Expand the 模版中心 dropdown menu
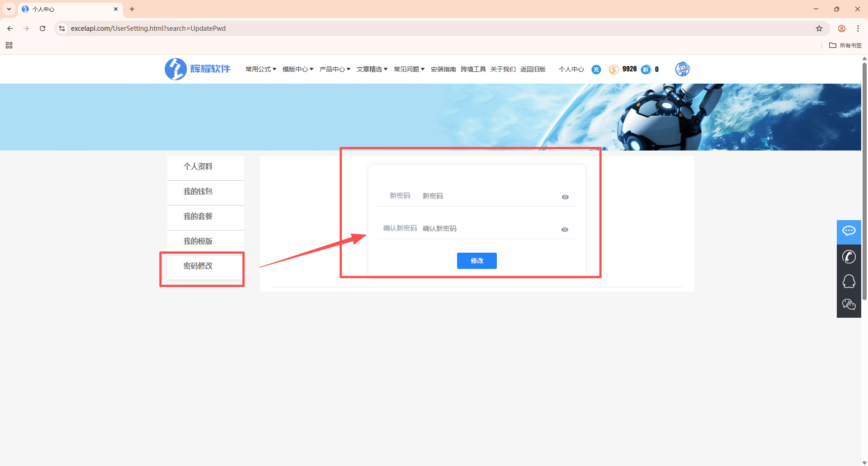868x466 pixels. click(x=298, y=69)
